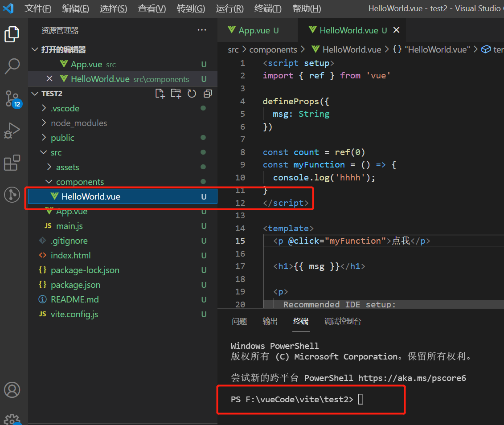Collapse the TEST2 folder section
504x425 pixels.
point(35,94)
